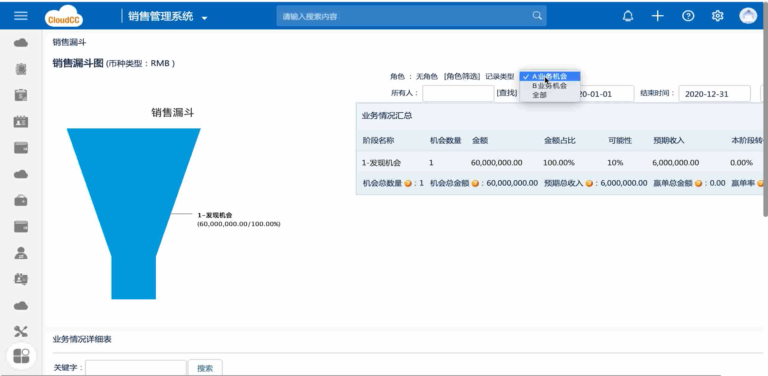Click the 搜索 button

point(205,368)
